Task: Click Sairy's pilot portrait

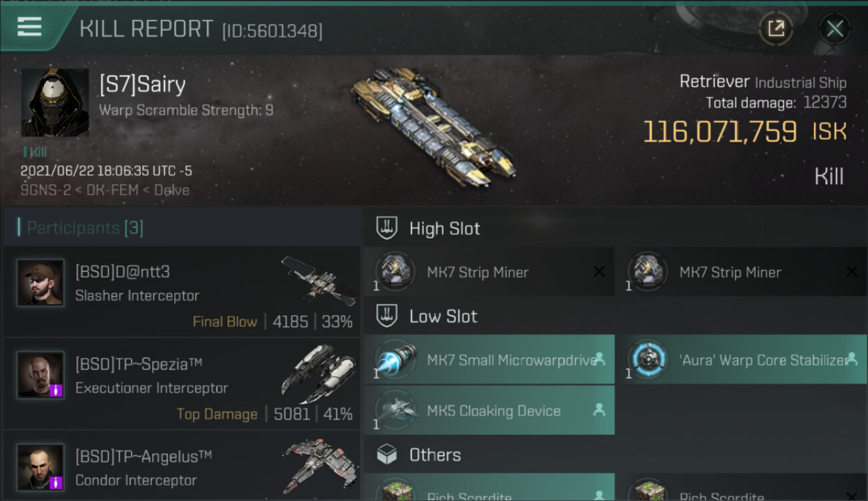Action: [55, 102]
